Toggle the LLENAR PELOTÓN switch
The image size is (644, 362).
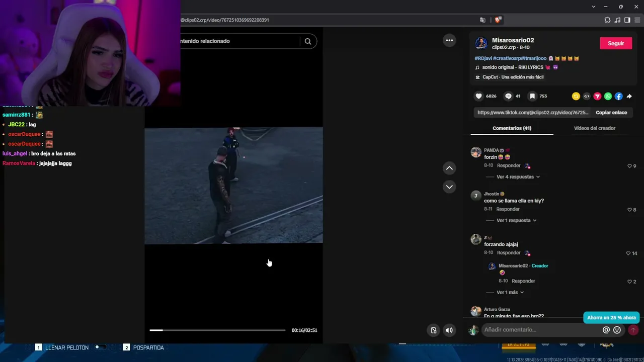tap(100, 347)
